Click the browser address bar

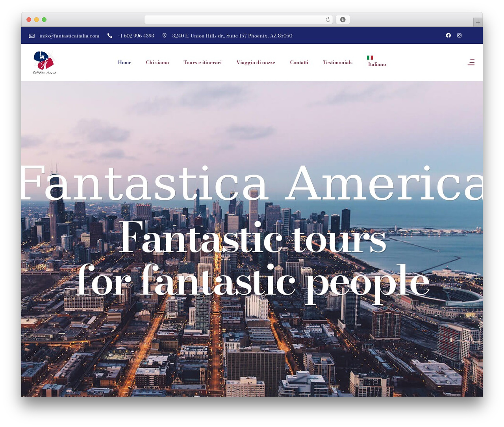point(238,20)
